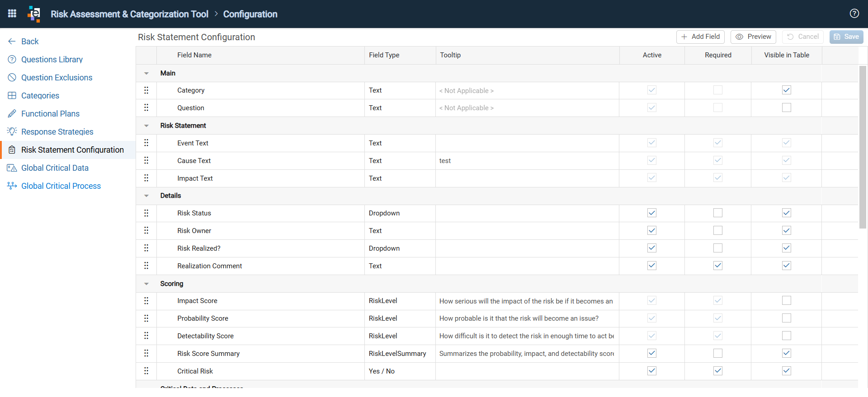The image size is (868, 397).
Task: Grab the drag handle for Cause Text row
Action: click(146, 160)
